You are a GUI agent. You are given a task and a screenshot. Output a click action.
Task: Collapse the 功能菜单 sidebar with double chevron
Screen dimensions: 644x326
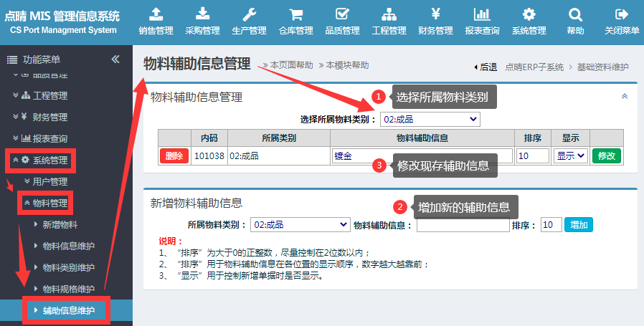[x=115, y=59]
